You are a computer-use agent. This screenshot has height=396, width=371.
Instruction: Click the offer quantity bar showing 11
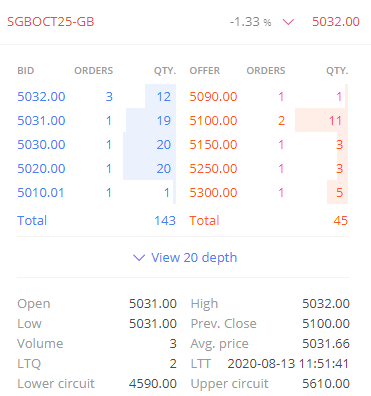[321, 120]
